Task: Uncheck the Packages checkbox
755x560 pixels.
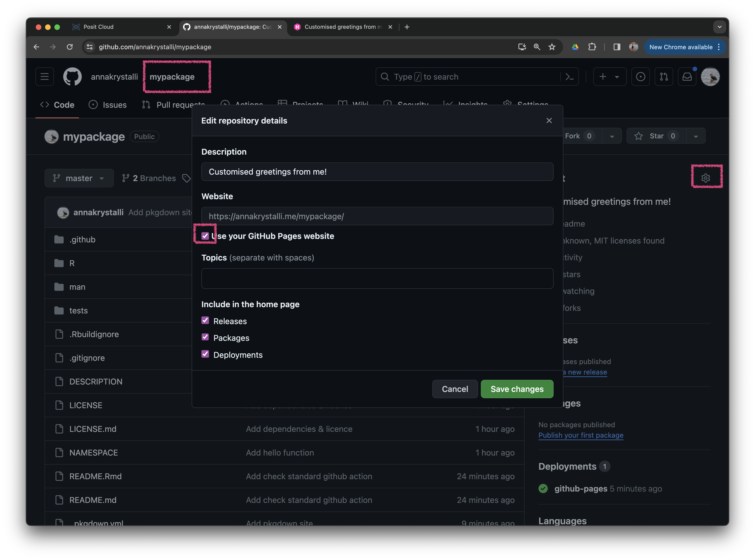Action: [205, 337]
